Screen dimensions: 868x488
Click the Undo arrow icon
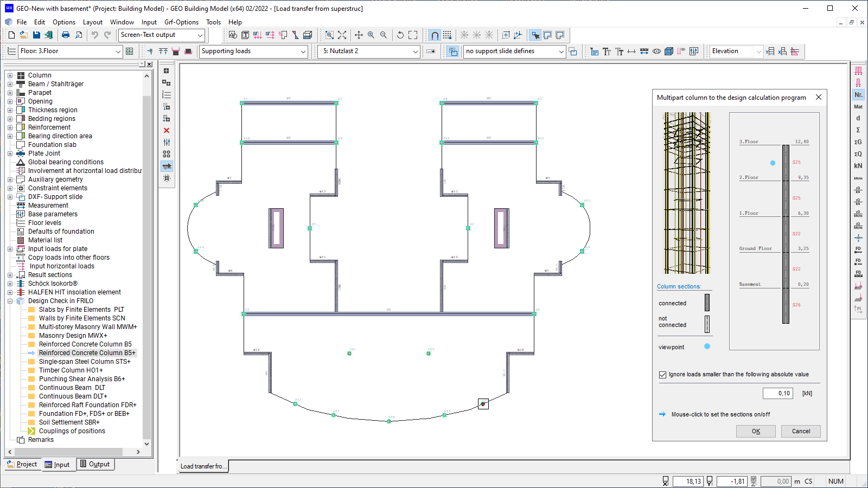95,35
